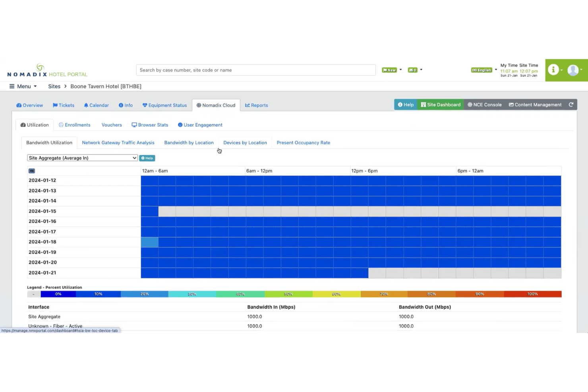The height and width of the screenshot is (392, 588).
Task: Click the light blue cell on 2024-01-18
Action: [150, 242]
